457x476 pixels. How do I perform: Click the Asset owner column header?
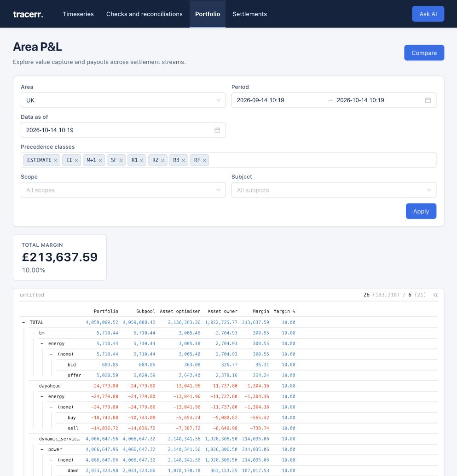coord(222,312)
